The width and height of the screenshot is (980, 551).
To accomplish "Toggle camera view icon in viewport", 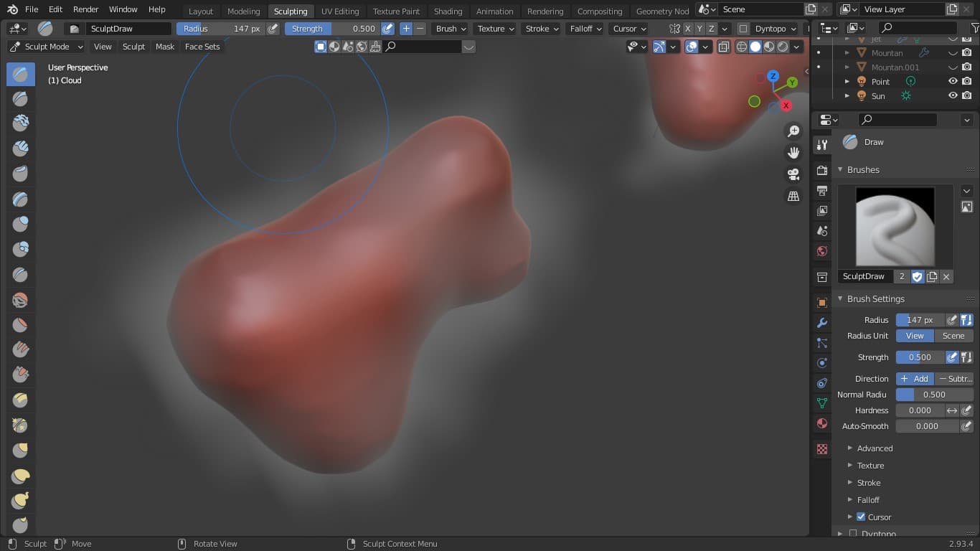I will [x=793, y=174].
